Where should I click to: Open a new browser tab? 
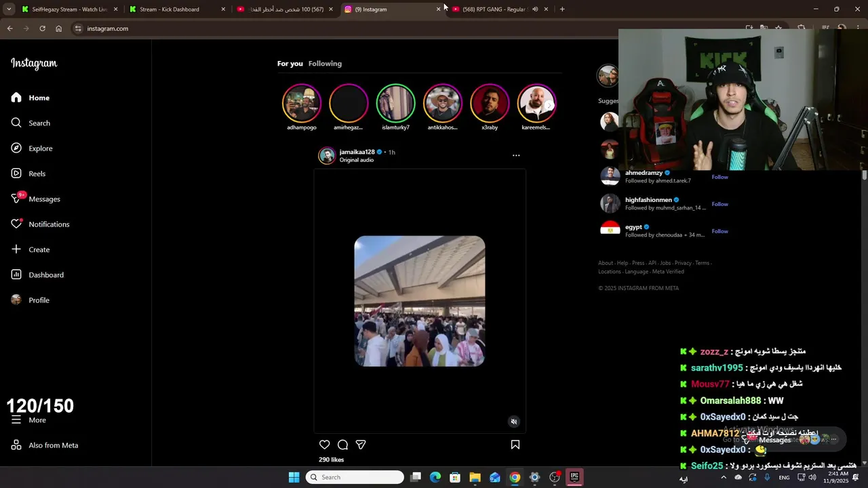562,9
